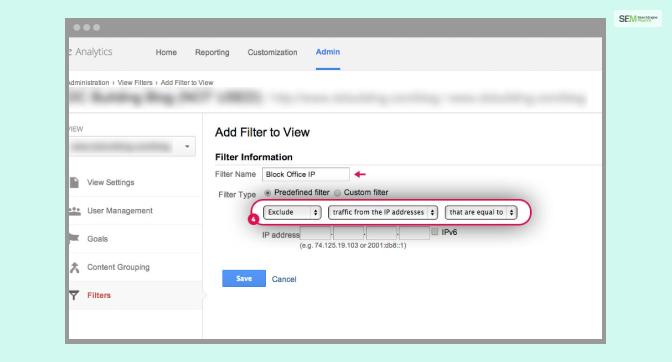The image size is (672, 362).
Task: Open Goals in sidebar
Action: coord(97,239)
